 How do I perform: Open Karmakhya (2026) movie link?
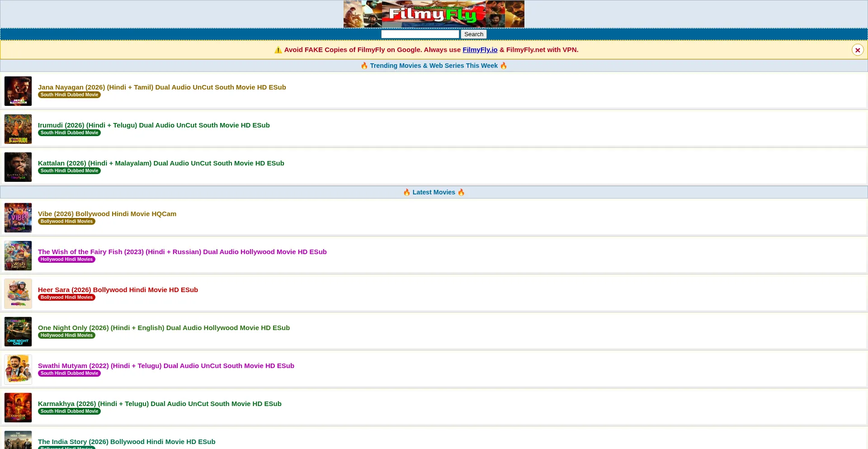[x=160, y=404]
